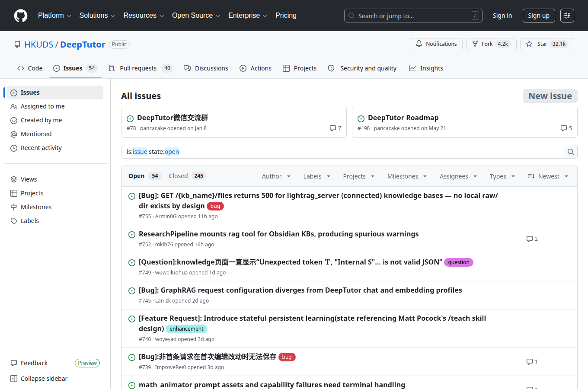Switch to Pull requests tab
The width and height of the screenshot is (588, 389).
tap(141, 68)
